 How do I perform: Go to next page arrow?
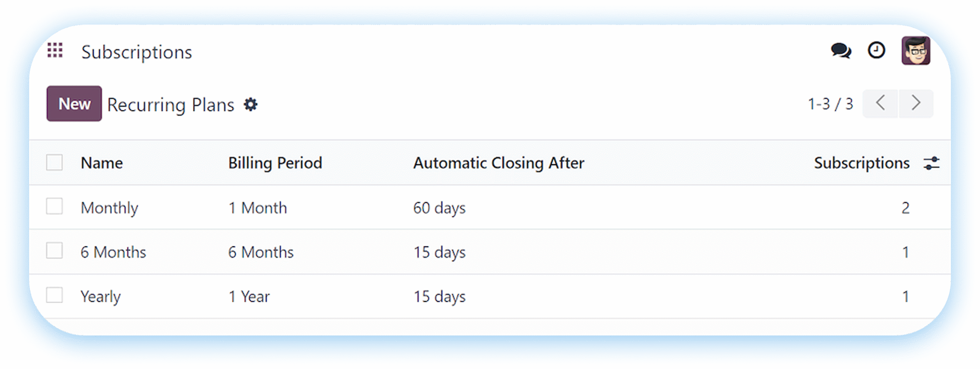[916, 103]
